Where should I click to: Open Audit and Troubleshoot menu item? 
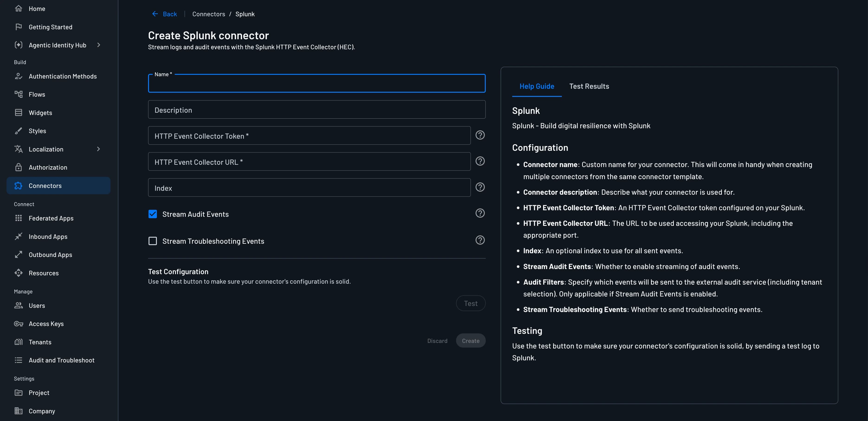pyautogui.click(x=59, y=360)
